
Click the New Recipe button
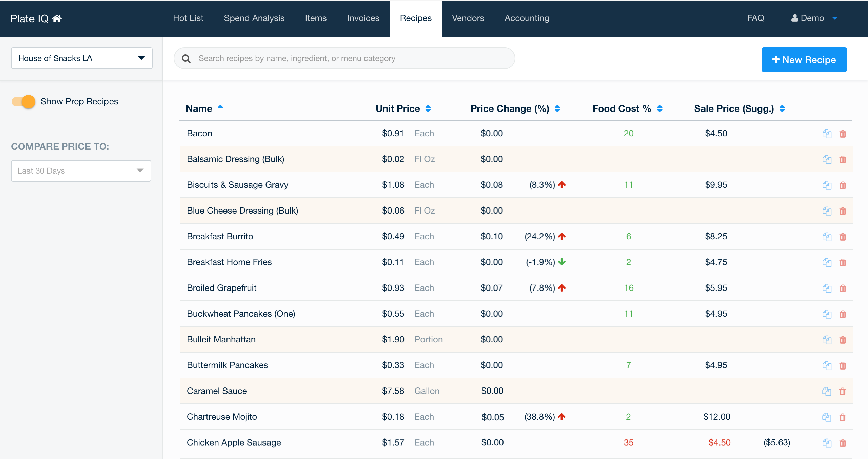click(x=804, y=60)
